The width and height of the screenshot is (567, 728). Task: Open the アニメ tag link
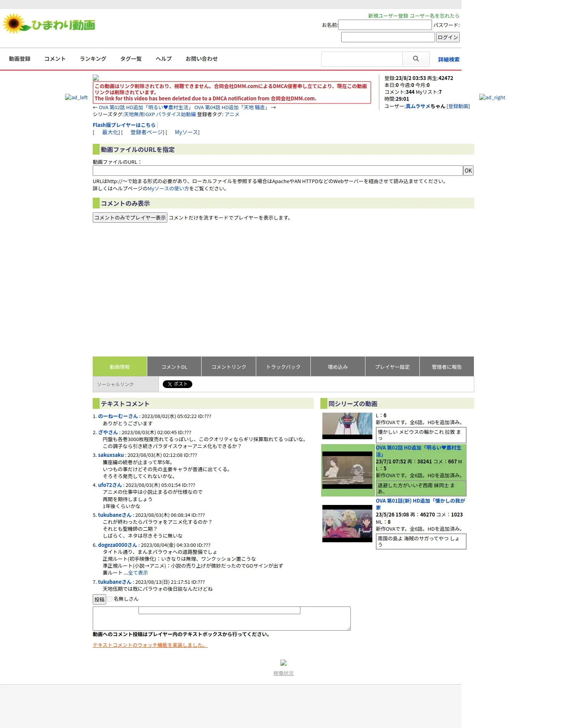pyautogui.click(x=232, y=114)
